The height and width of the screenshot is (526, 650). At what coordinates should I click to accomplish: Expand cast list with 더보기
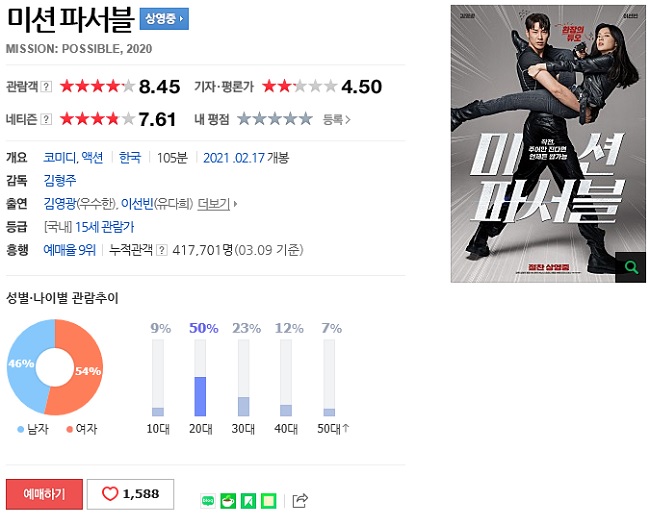pyautogui.click(x=217, y=204)
